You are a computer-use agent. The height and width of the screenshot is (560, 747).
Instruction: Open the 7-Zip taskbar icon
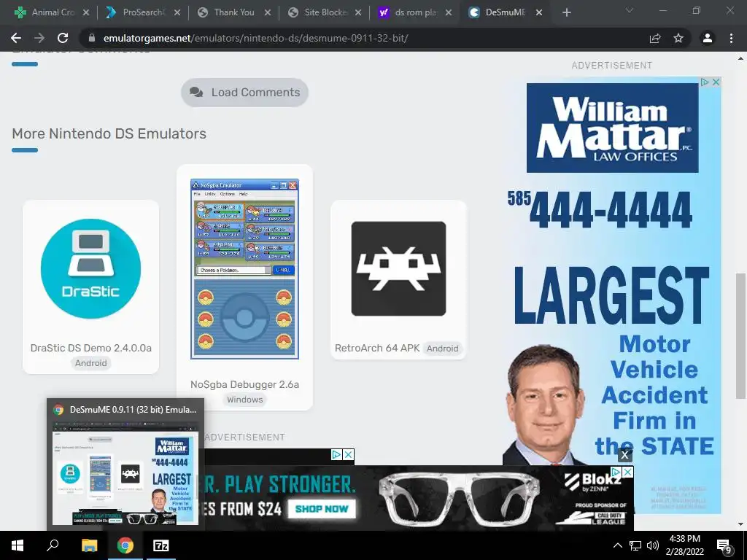pyautogui.click(x=161, y=545)
